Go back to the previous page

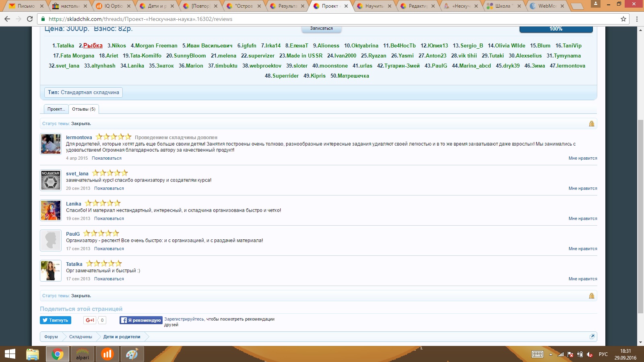pyautogui.click(x=7, y=19)
